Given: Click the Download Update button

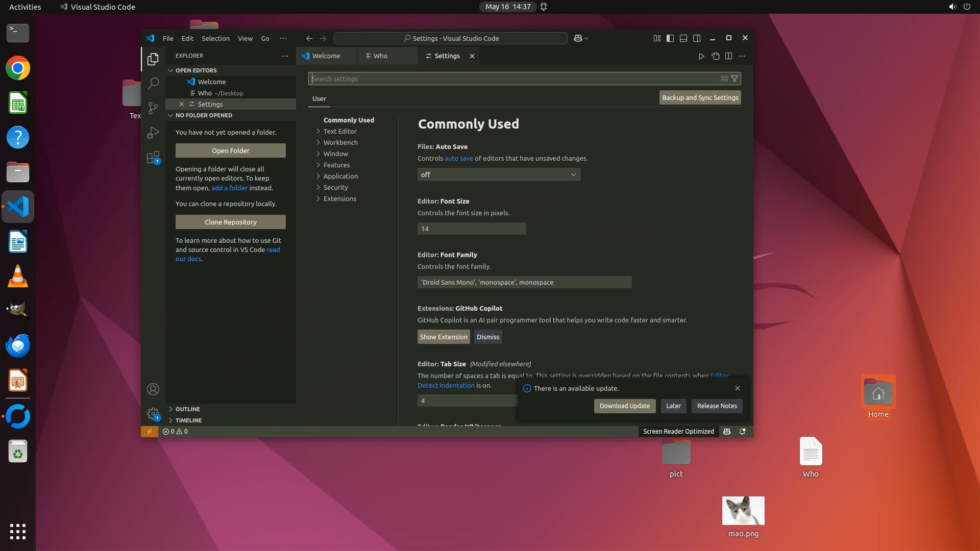Looking at the screenshot, I should pos(624,406).
